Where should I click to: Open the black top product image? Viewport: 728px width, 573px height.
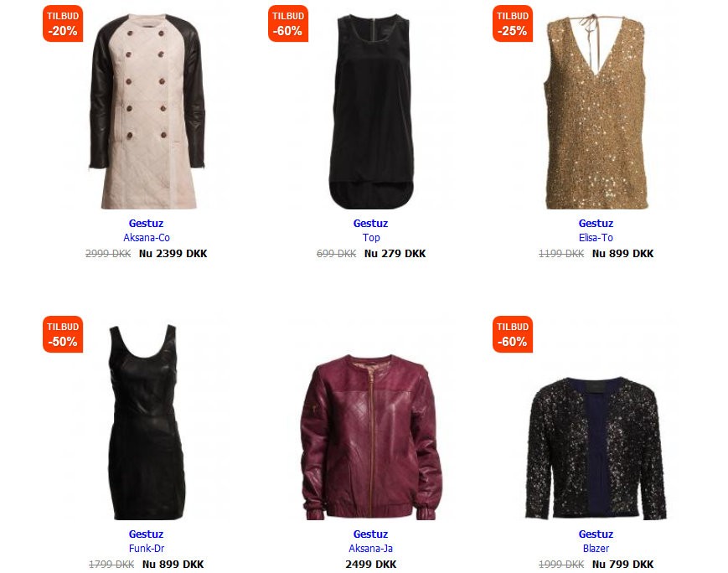point(371,111)
